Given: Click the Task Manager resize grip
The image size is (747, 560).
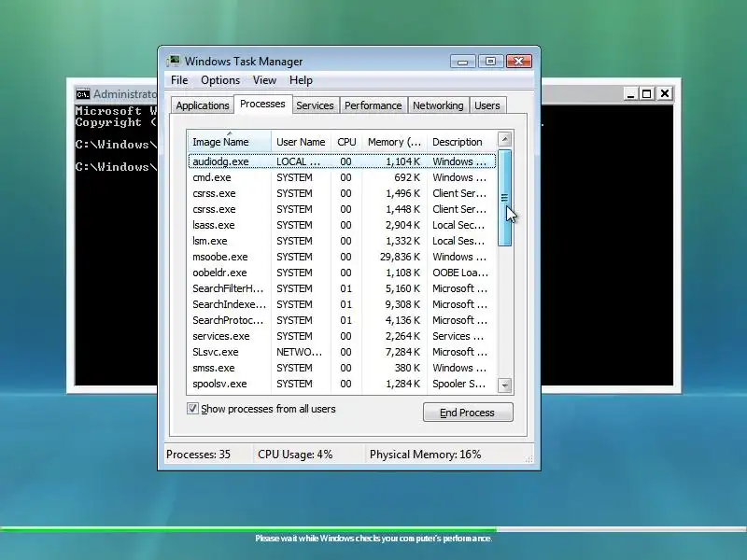Looking at the screenshot, I should click(x=529, y=458).
